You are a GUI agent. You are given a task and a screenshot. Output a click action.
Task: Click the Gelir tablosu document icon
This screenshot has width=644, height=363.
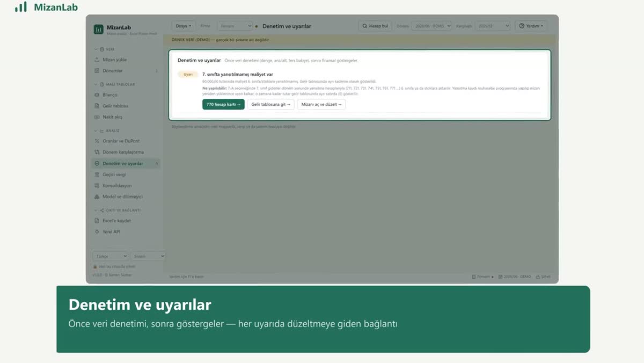pos(97,106)
